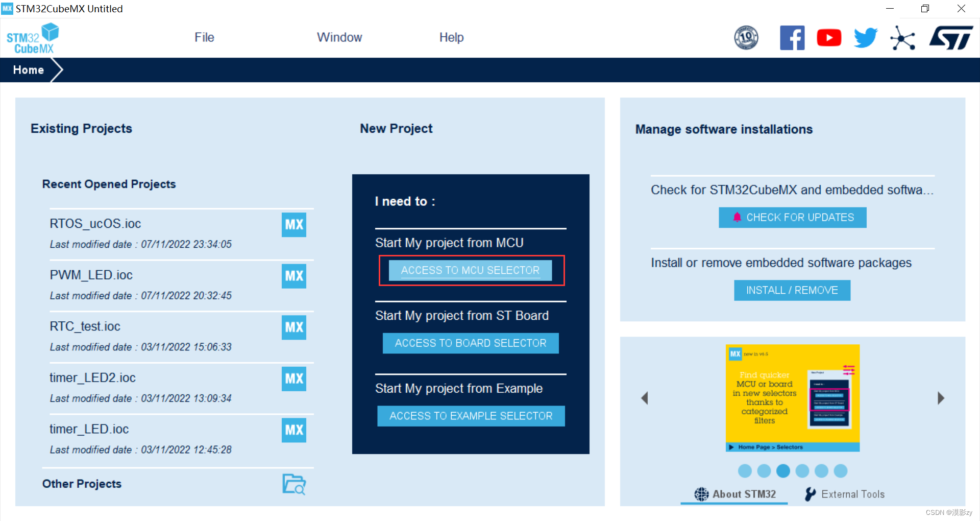Select the first carousel dot

tap(745, 471)
